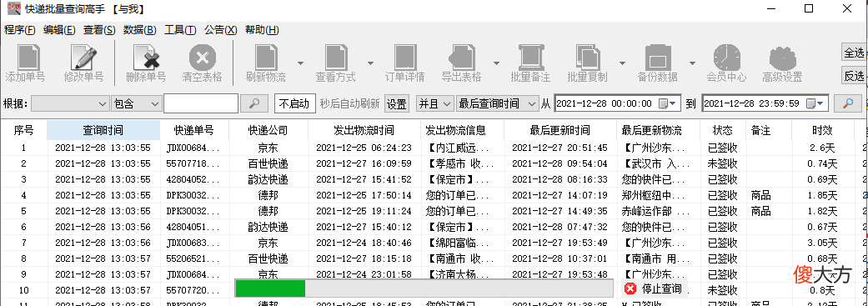
Task: Click the 批量复制 batch copy icon
Action: pos(587,58)
